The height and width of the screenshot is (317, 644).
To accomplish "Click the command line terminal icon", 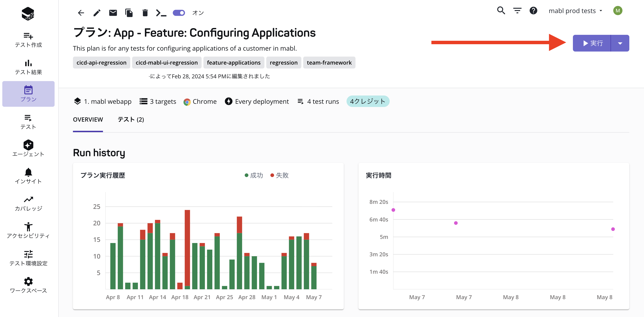I will [161, 13].
